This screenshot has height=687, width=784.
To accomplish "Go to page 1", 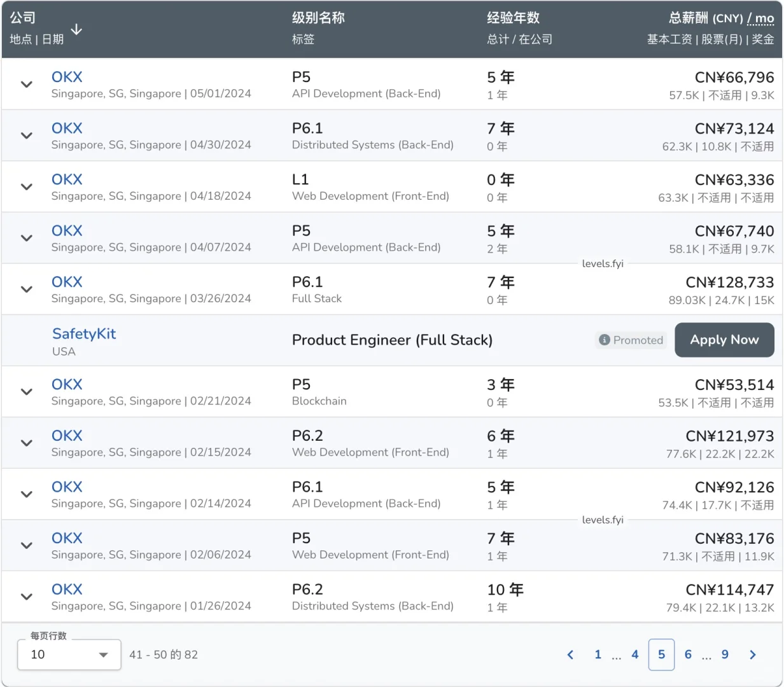I will 598,655.
